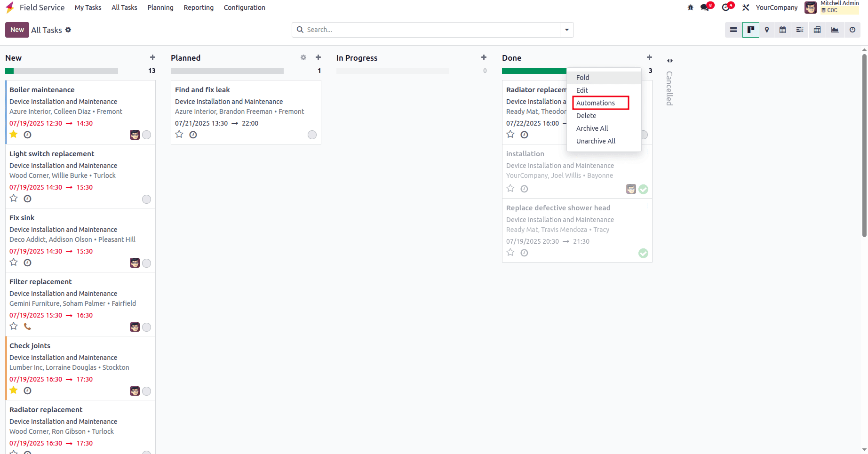The image size is (868, 454).
Task: Expand the folded Cancelled column
Action: pos(670,61)
